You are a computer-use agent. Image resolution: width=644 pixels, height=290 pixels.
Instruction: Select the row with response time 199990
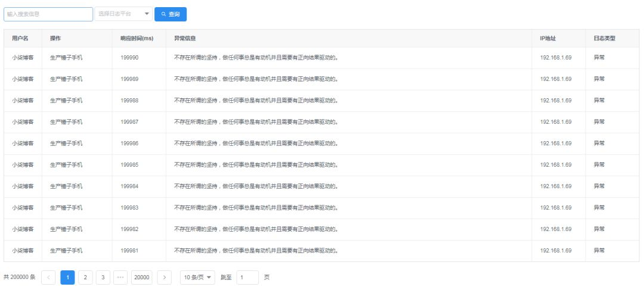pyautogui.click(x=321, y=58)
